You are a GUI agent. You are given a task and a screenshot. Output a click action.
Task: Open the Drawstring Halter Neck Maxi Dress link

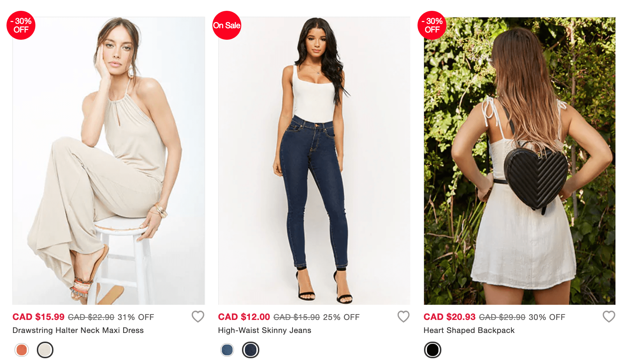coord(78,330)
